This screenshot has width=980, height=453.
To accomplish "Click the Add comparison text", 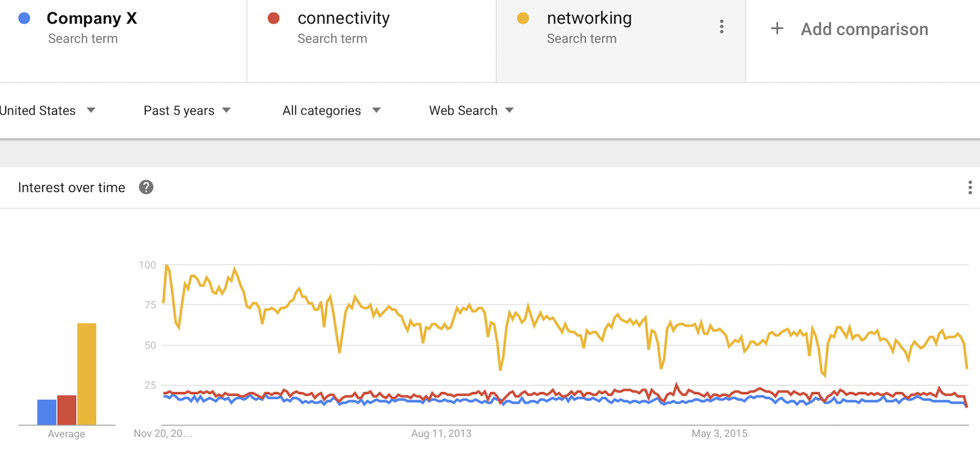I will 864,29.
